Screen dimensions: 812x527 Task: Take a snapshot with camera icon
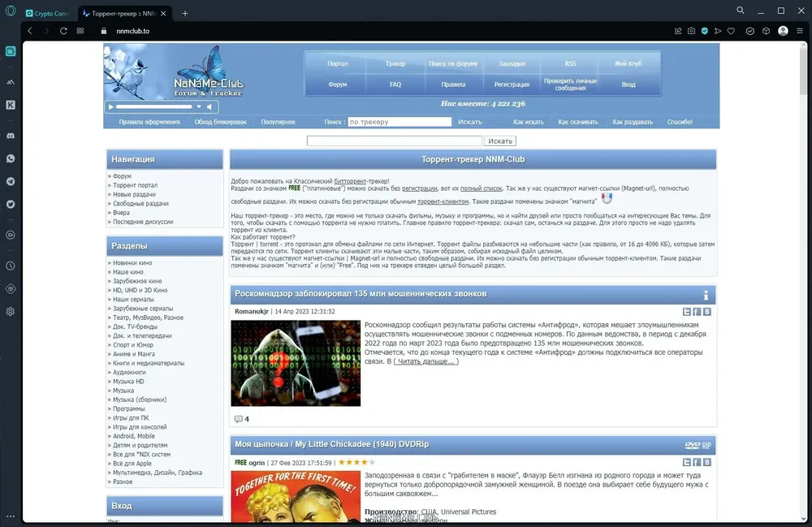tap(691, 31)
